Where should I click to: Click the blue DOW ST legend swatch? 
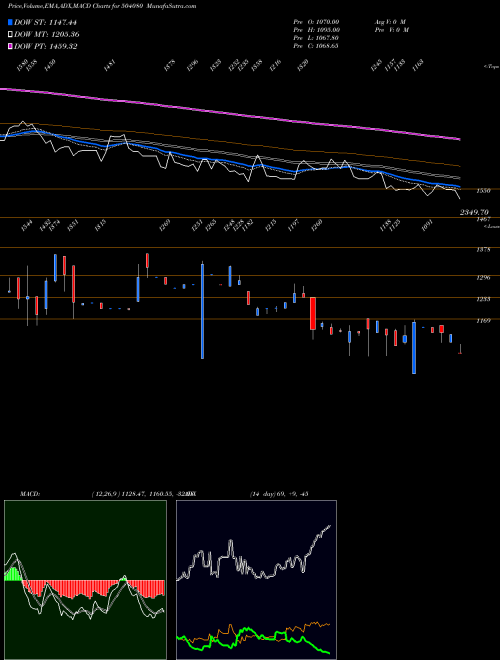coord(11,22)
